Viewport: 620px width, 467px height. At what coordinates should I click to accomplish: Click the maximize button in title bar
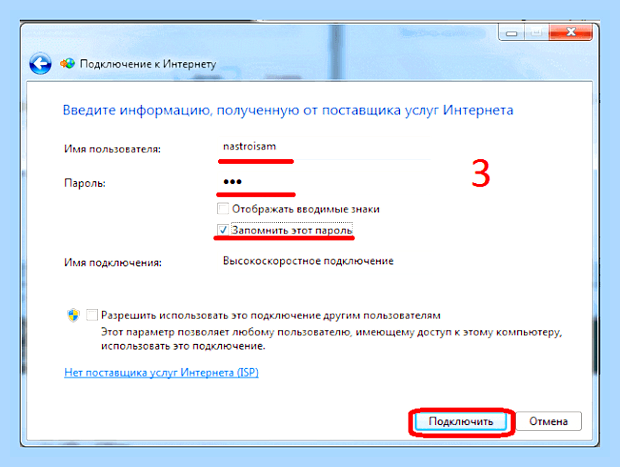(x=537, y=33)
